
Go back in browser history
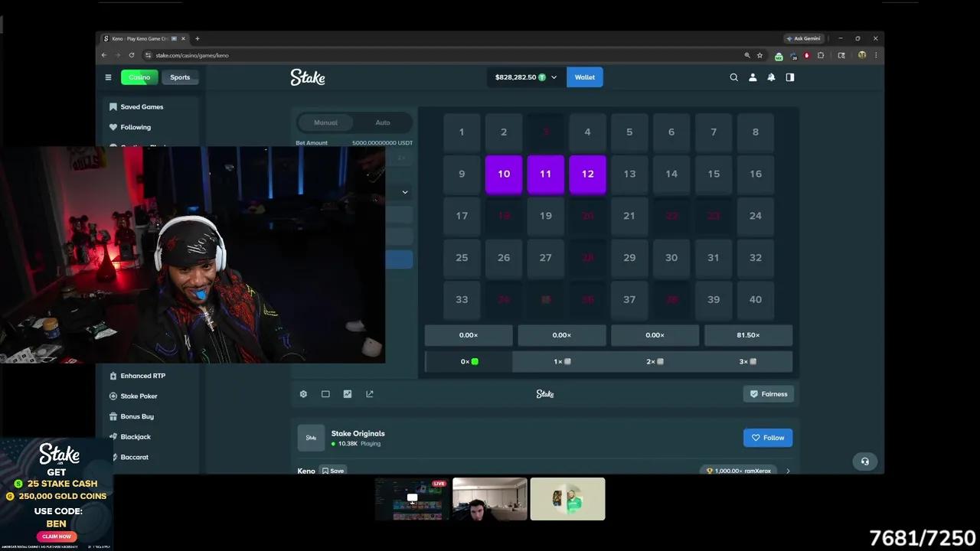[105, 55]
